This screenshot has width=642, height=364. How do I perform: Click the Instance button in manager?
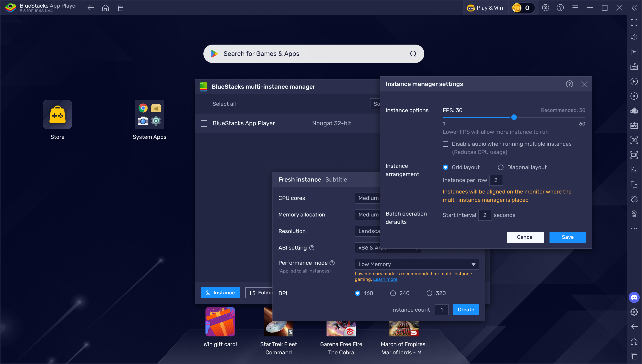[x=220, y=293]
